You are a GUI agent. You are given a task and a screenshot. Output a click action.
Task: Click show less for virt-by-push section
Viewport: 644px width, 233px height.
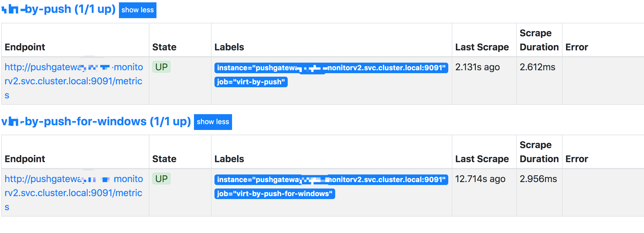click(137, 10)
